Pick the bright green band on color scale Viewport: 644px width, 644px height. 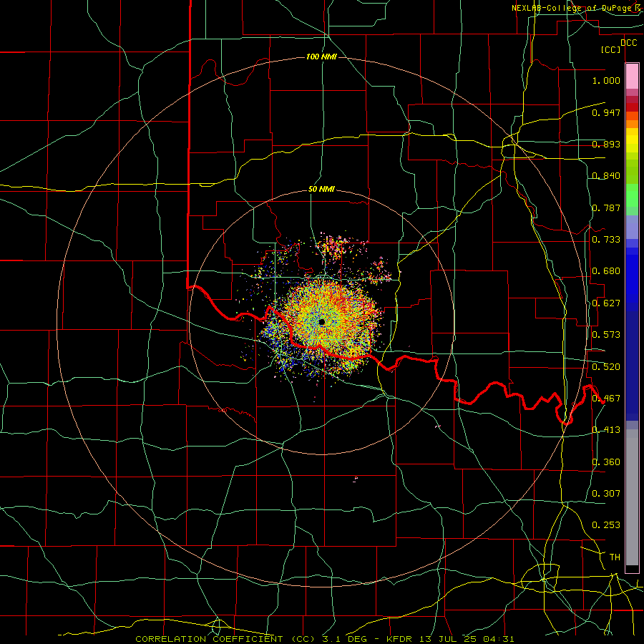pos(632,195)
